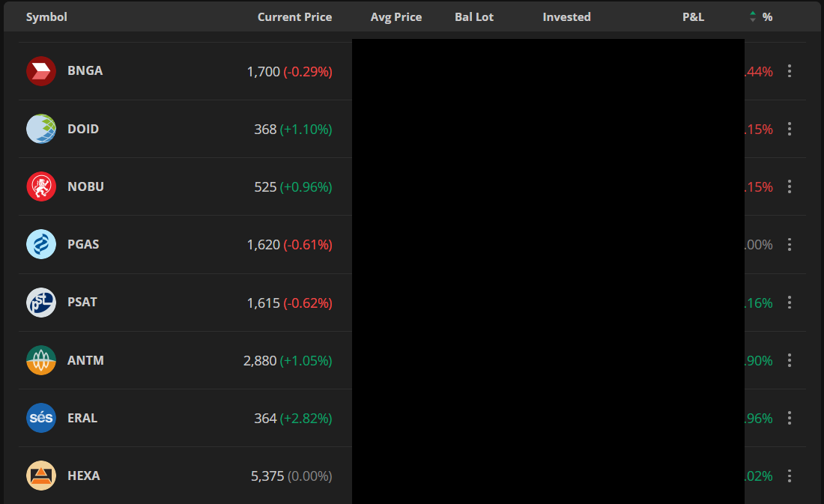Open more options for the PGAS row

coord(789,244)
